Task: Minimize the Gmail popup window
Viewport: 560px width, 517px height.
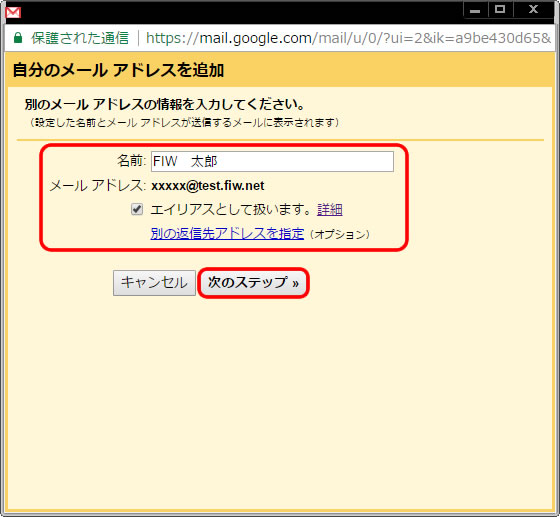Action: 475,10
